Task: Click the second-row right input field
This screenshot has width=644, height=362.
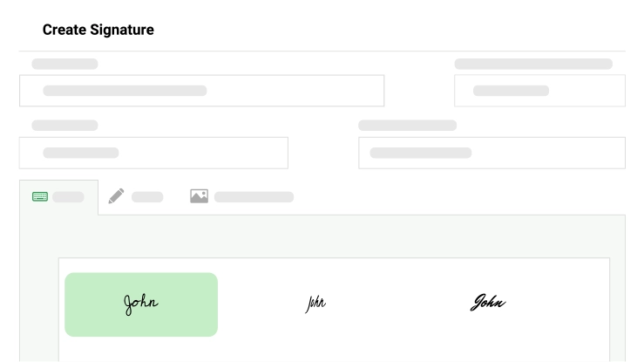Action: (491, 153)
